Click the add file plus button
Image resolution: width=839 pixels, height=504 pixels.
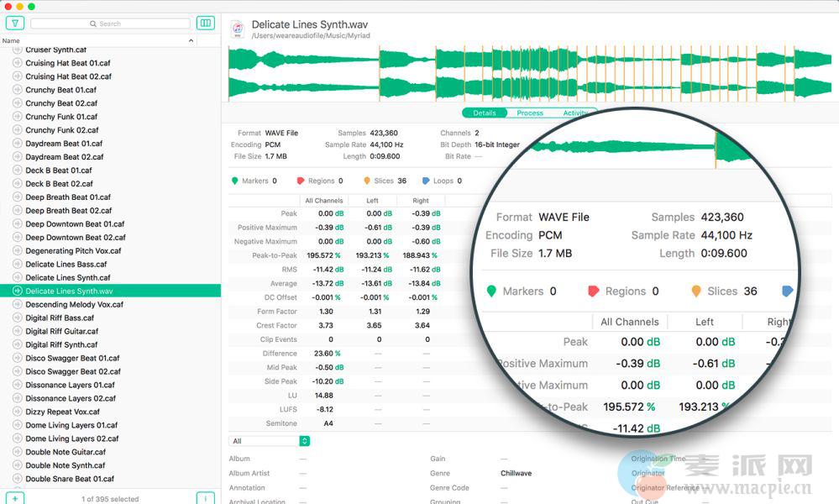point(14,498)
